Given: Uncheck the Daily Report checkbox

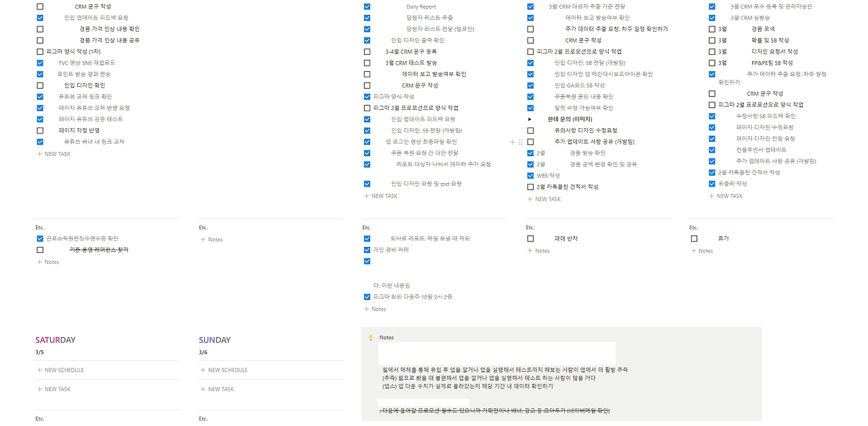Looking at the screenshot, I should [367, 5].
